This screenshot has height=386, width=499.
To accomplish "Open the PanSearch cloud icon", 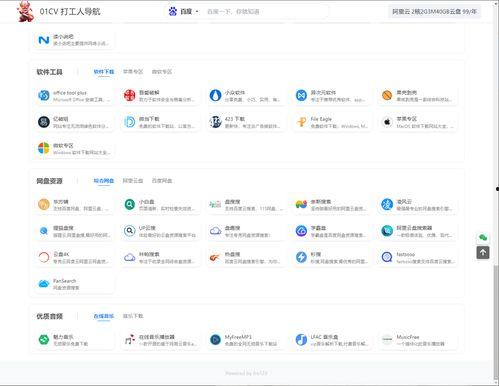I will point(44,284).
